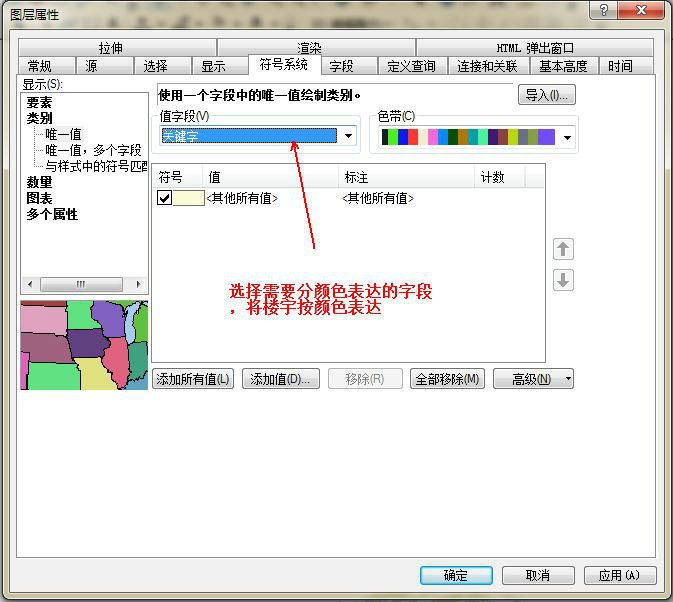Open the 拉伸 tab
This screenshot has width=673, height=602.
[117, 47]
